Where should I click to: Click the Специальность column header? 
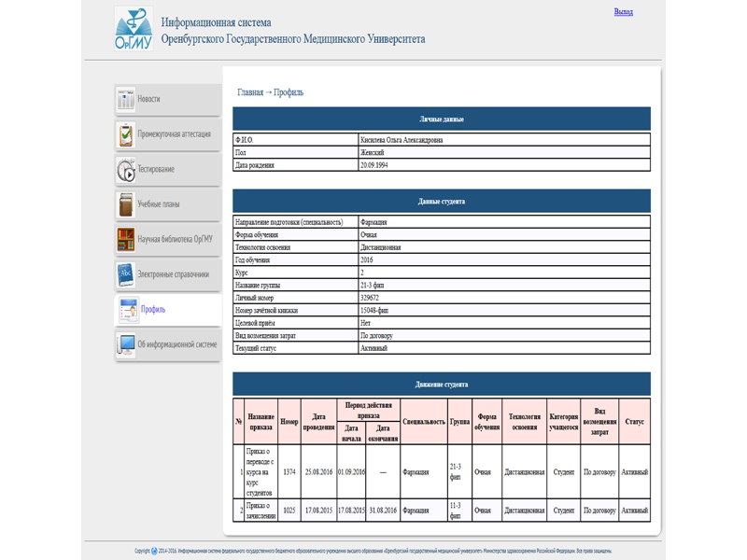click(424, 422)
